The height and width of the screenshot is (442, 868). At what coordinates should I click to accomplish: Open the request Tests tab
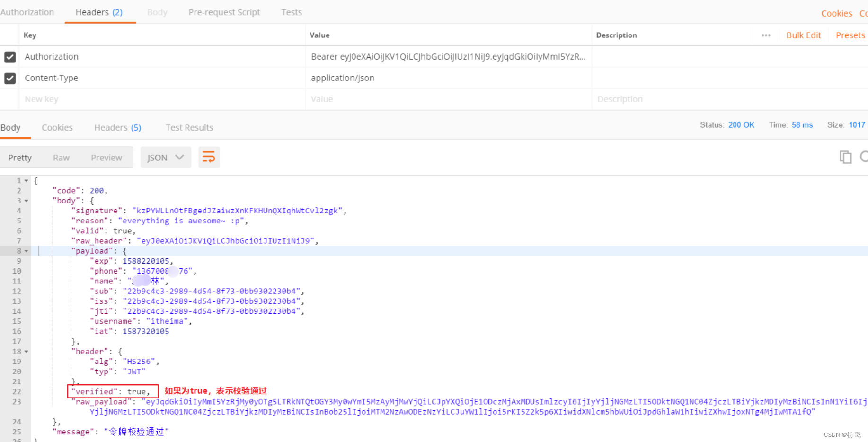pos(292,12)
